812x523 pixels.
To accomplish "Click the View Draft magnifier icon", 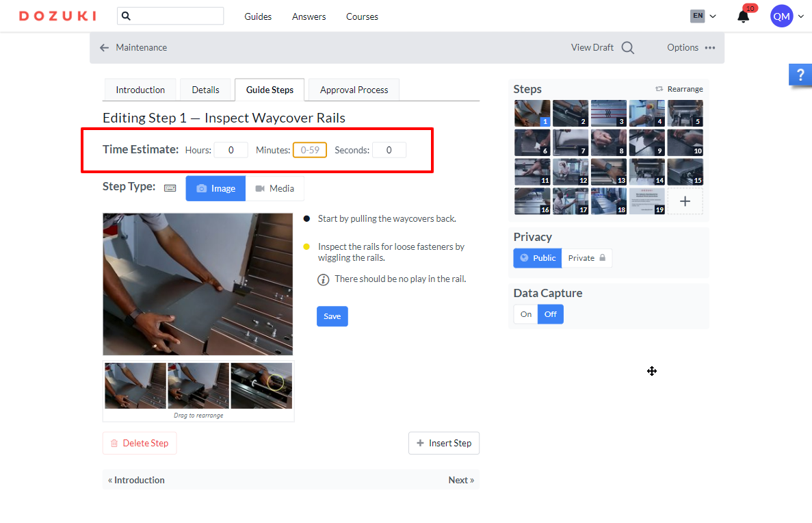I will (627, 48).
